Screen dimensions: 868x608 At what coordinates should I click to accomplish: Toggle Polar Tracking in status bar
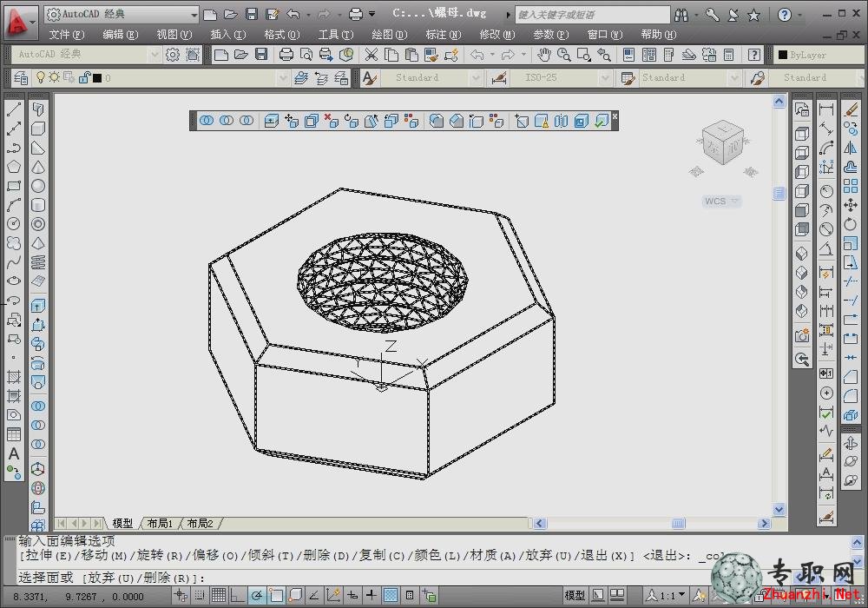click(x=257, y=595)
